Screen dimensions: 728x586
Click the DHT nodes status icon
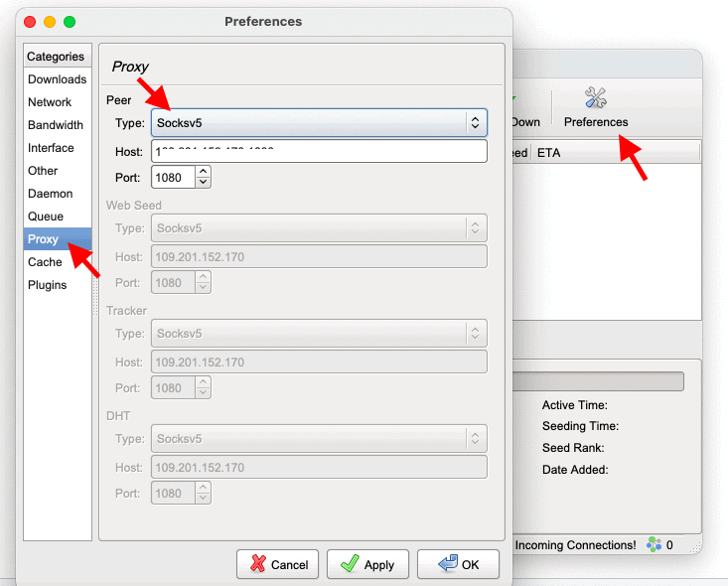tap(655, 544)
